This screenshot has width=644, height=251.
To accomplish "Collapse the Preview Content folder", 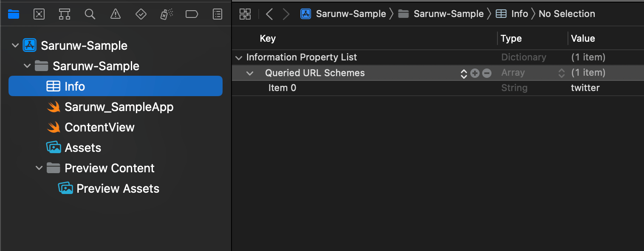I will [x=39, y=168].
